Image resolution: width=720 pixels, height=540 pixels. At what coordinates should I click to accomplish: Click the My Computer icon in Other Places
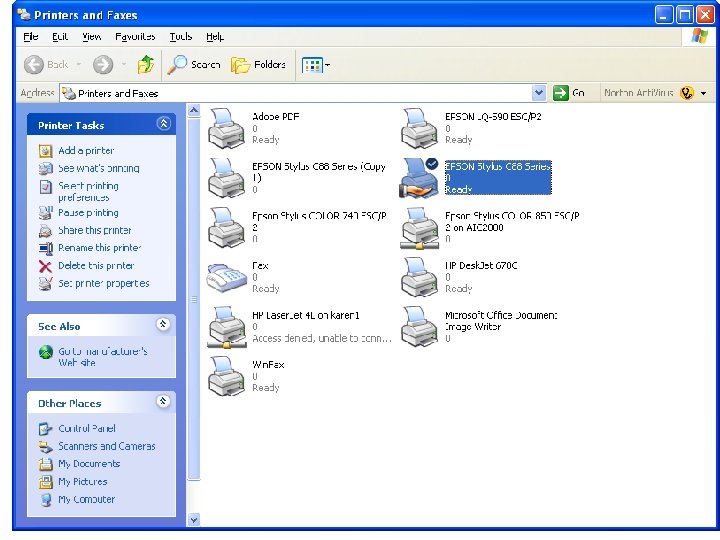45,500
